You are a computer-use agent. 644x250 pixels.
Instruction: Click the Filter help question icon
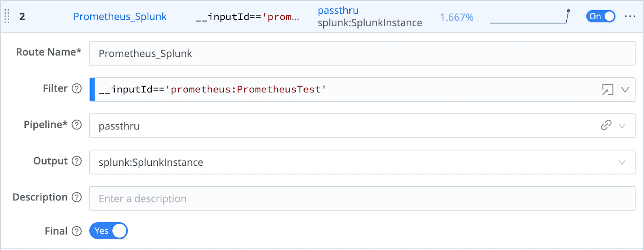pos(76,89)
